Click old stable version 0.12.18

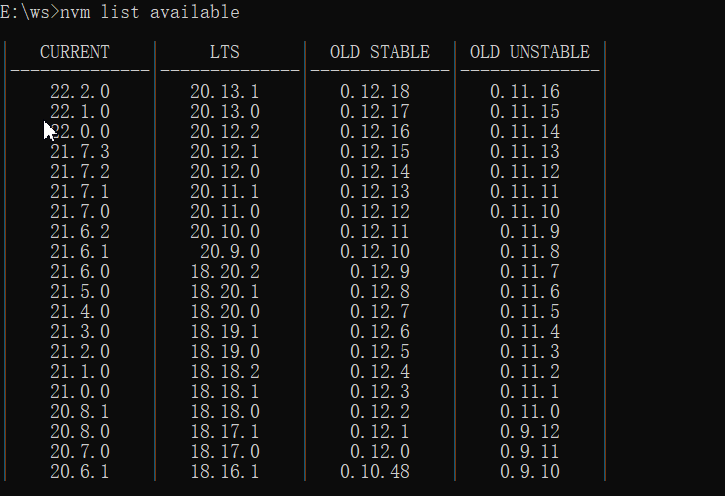point(375,92)
